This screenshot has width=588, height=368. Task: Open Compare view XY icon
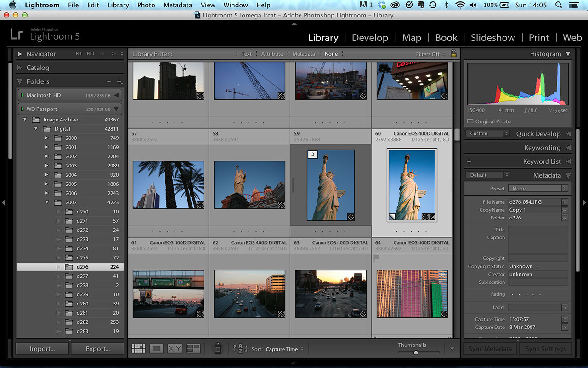point(175,349)
